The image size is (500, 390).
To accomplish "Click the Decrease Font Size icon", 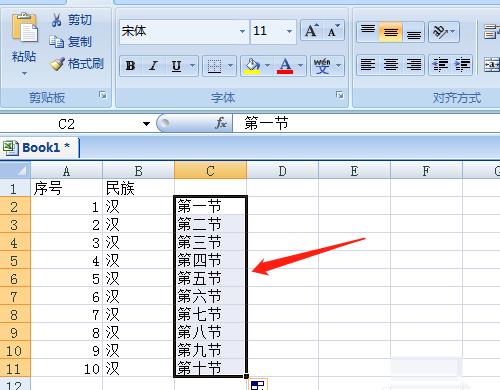I will (333, 31).
